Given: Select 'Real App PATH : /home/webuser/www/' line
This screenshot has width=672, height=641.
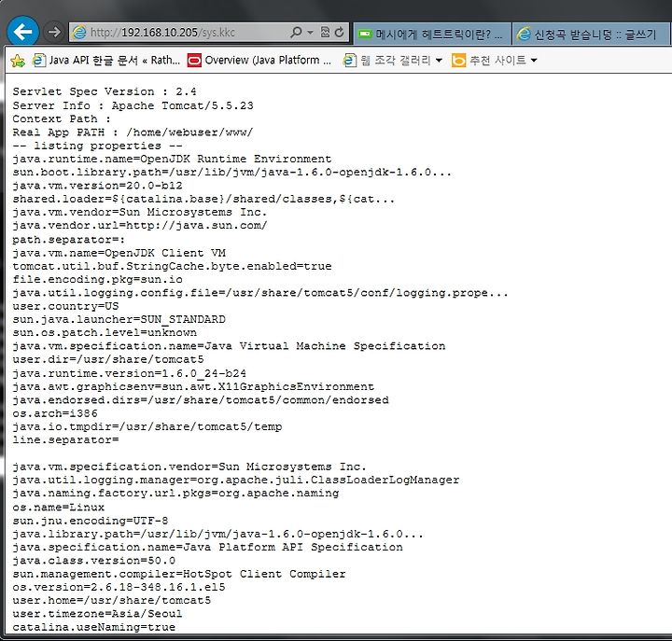Looking at the screenshot, I should click(x=133, y=132).
